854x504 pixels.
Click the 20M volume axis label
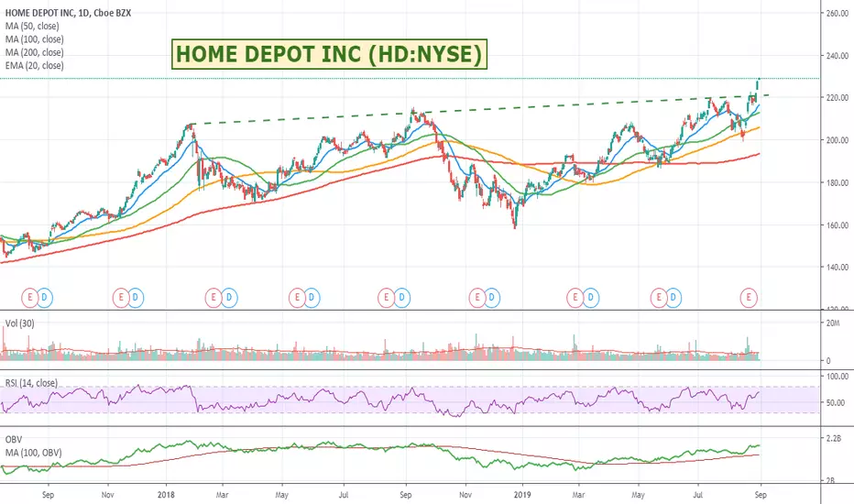(x=833, y=323)
